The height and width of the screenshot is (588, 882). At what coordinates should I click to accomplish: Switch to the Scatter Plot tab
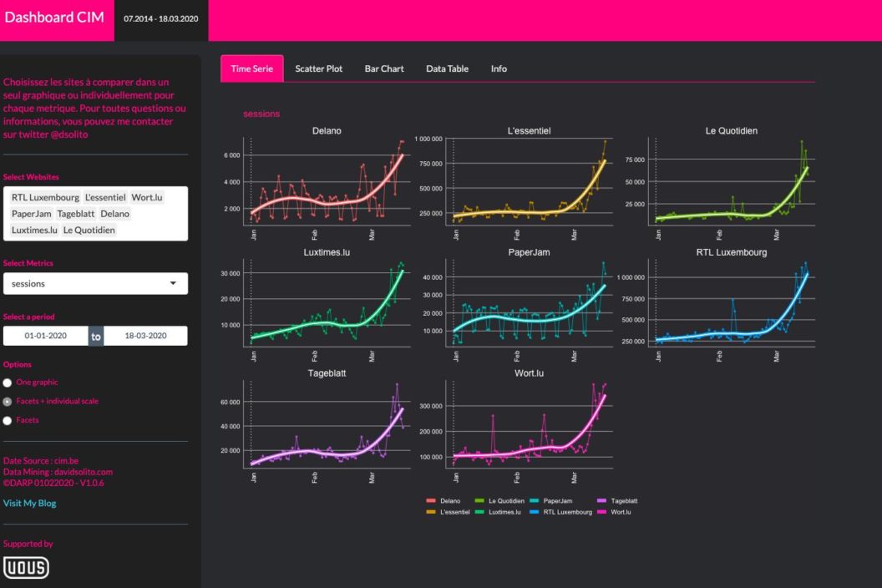pyautogui.click(x=318, y=68)
